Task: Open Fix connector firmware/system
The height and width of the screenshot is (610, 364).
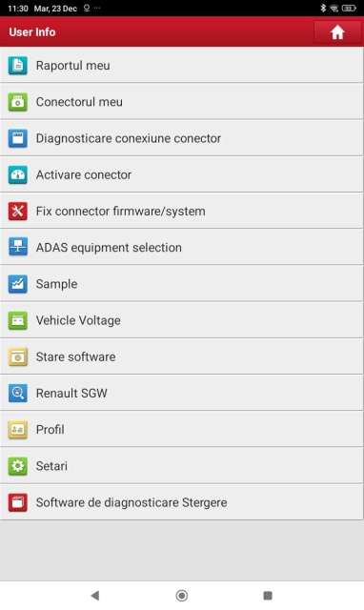Action: tap(182, 211)
